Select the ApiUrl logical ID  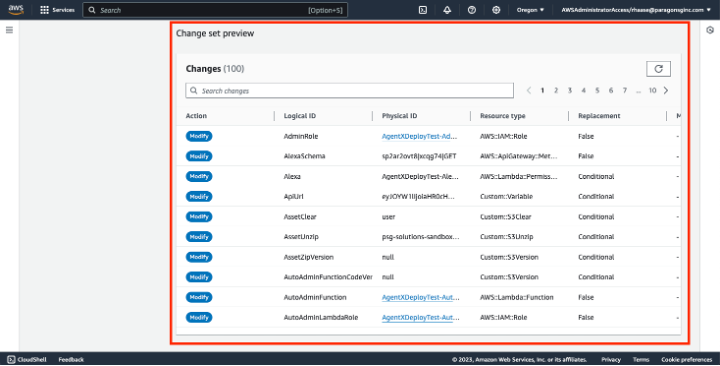(x=293, y=197)
